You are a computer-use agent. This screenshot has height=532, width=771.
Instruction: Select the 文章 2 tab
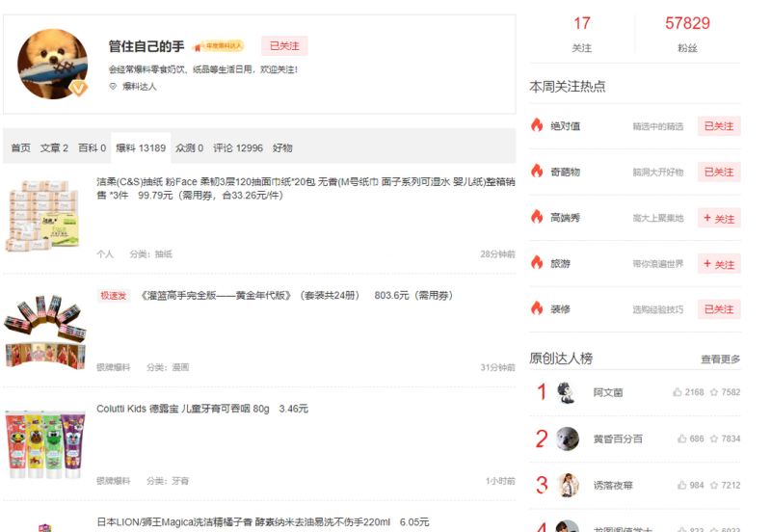[54, 148]
